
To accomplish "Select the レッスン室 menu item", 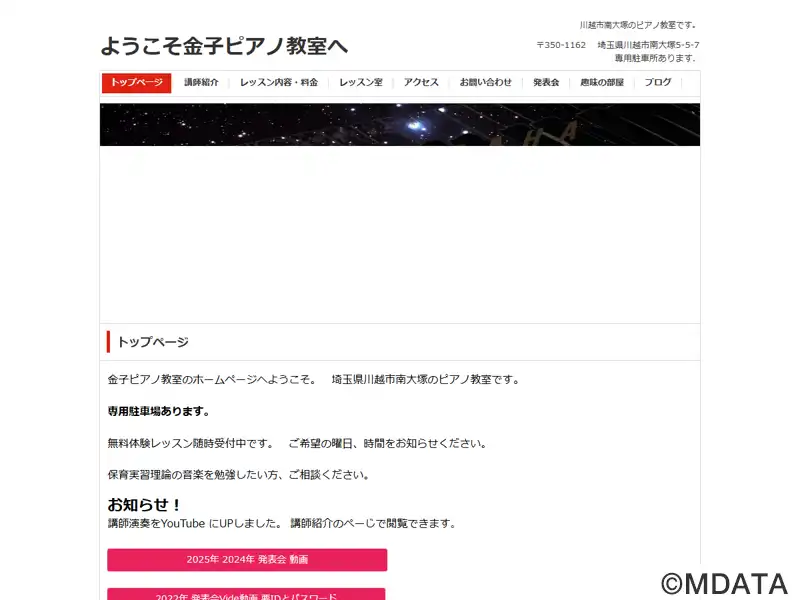I will [361, 83].
